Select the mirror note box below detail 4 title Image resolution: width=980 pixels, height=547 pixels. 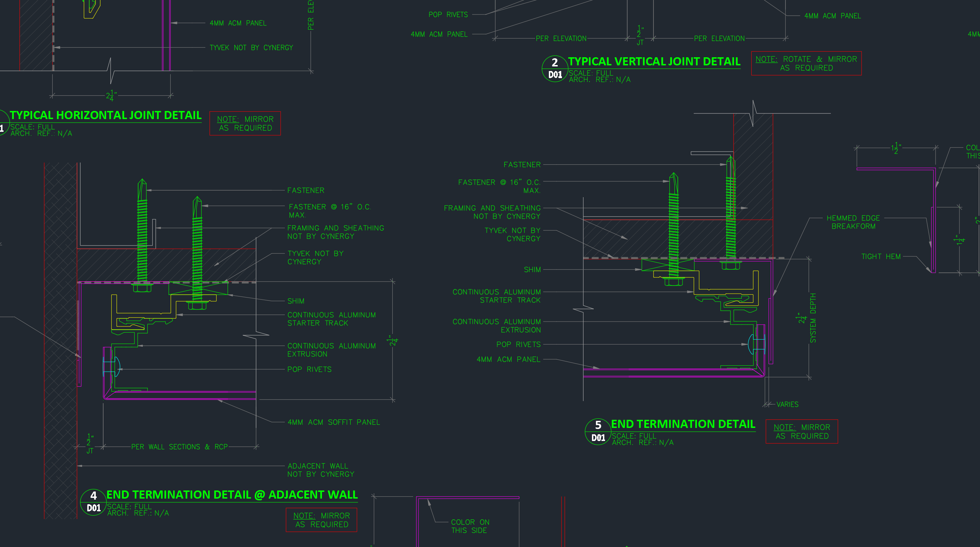(x=321, y=519)
